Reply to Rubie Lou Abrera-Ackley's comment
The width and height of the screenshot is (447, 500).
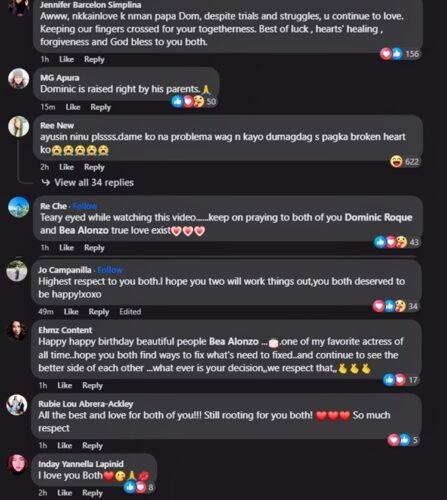pyautogui.click(x=92, y=445)
